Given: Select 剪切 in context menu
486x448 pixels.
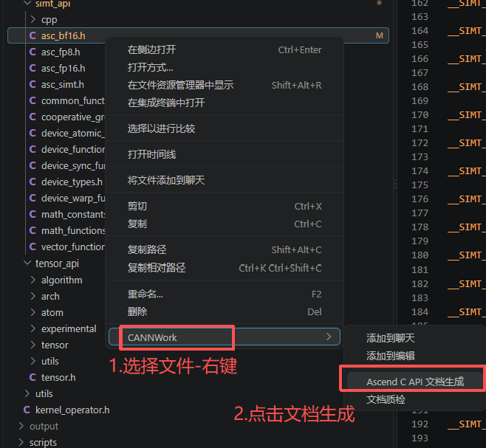Looking at the screenshot, I should (x=225, y=206).
